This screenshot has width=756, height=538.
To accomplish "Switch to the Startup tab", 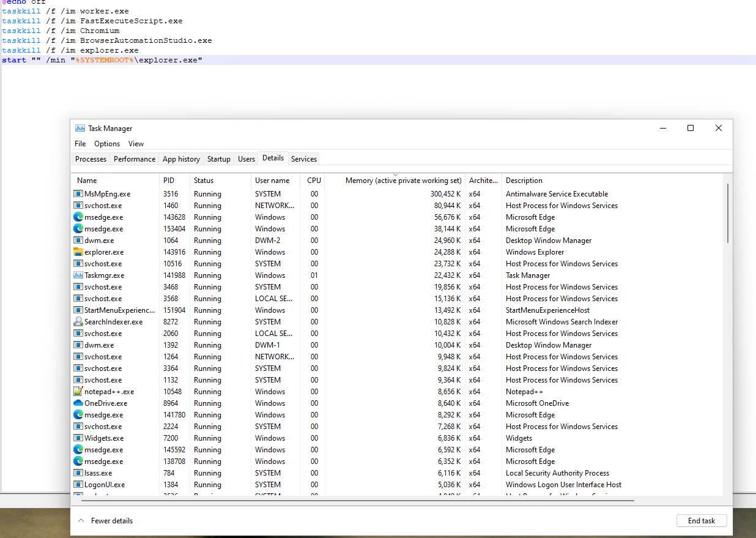I will (x=218, y=159).
